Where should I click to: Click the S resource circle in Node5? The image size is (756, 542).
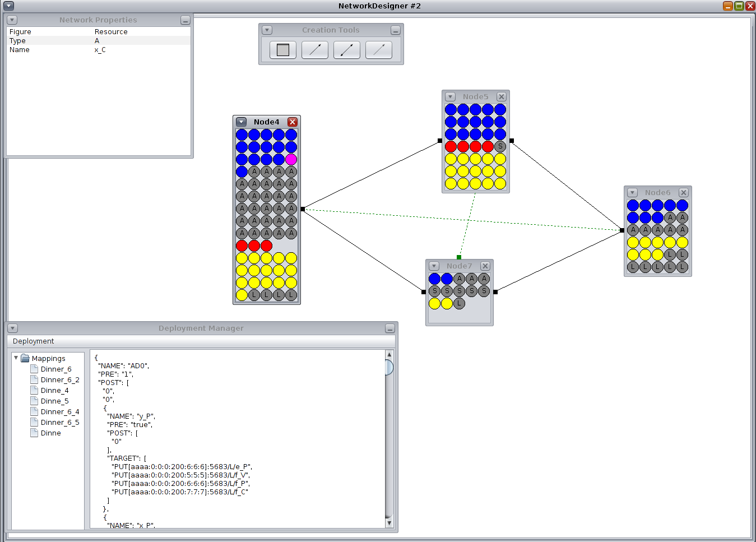(x=500, y=146)
